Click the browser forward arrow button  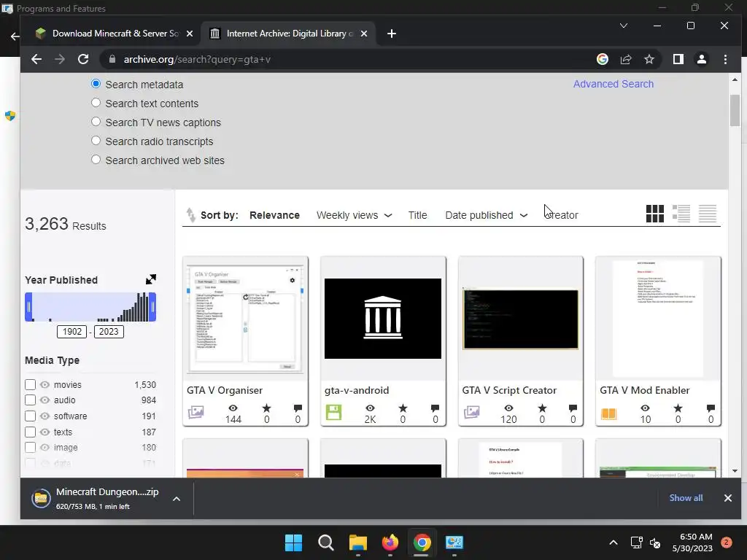(60, 59)
